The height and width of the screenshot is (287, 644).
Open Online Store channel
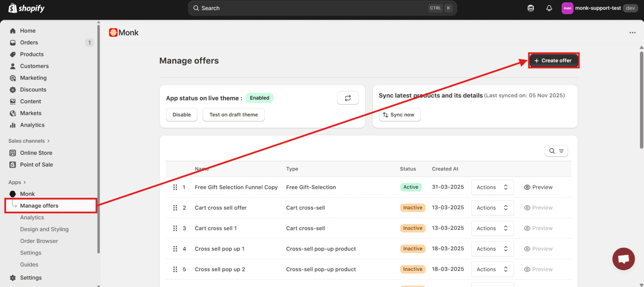pyautogui.click(x=36, y=153)
